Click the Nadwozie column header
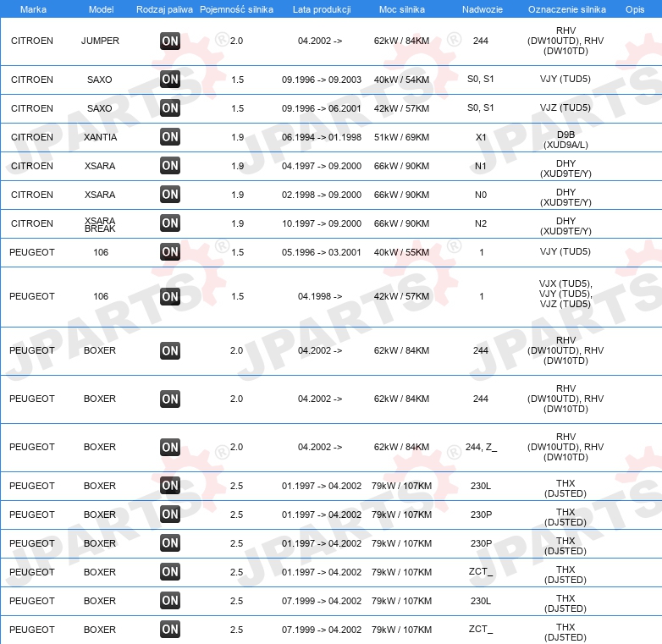 pos(483,9)
